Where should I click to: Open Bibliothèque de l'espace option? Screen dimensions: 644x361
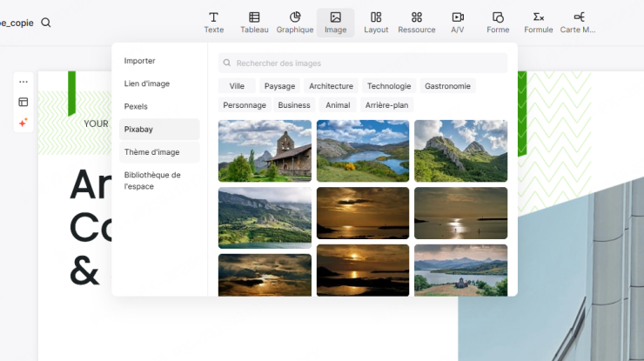[x=152, y=180]
